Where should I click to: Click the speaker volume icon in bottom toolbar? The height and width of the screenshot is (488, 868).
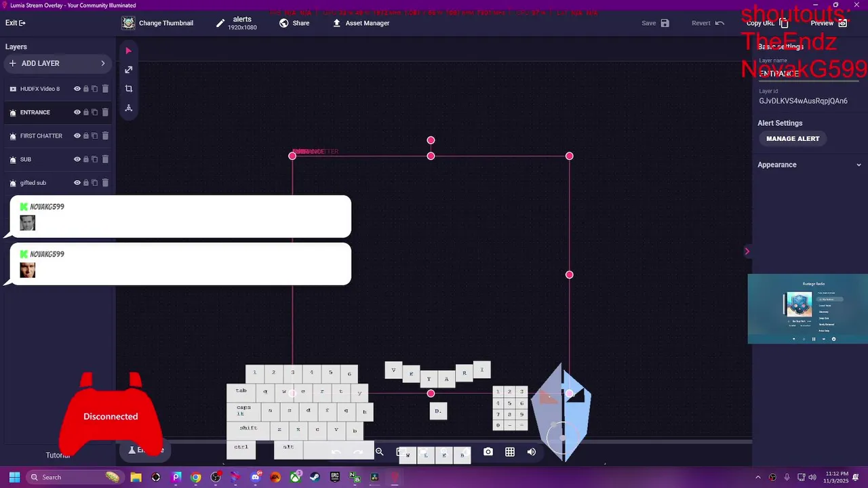532,452
